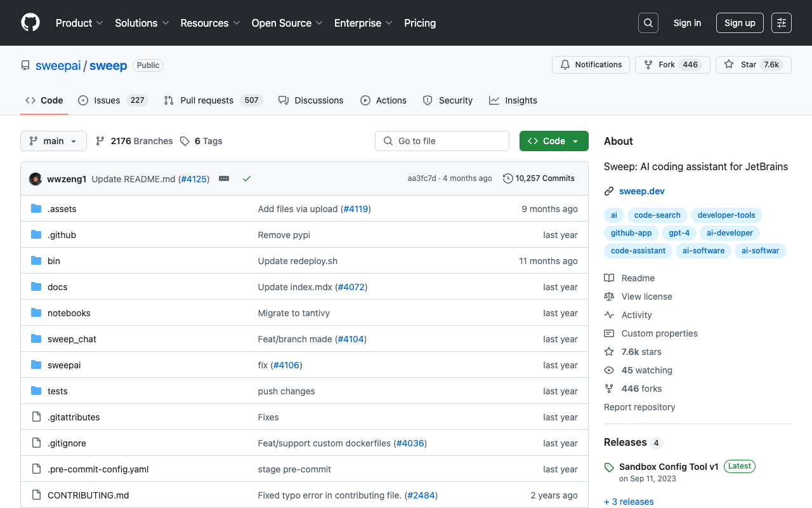Image resolution: width=812 pixels, height=508 pixels.
Task: Expand the commit message ellipsis button
Action: (224, 178)
